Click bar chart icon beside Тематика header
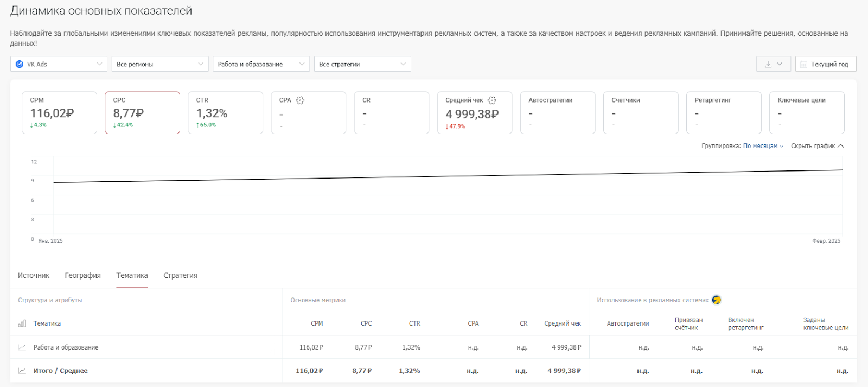The height and width of the screenshot is (387, 868). pos(22,323)
